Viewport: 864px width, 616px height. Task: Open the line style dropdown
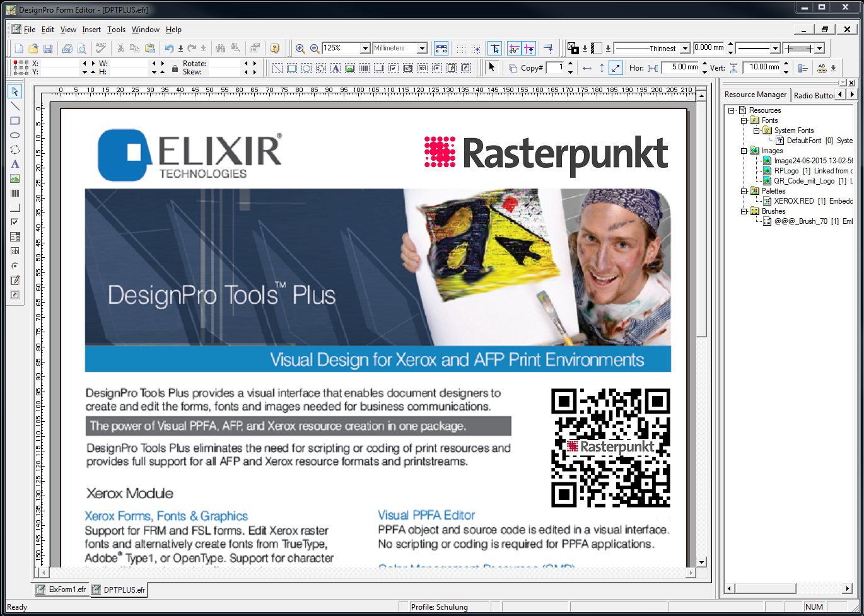tap(775, 48)
